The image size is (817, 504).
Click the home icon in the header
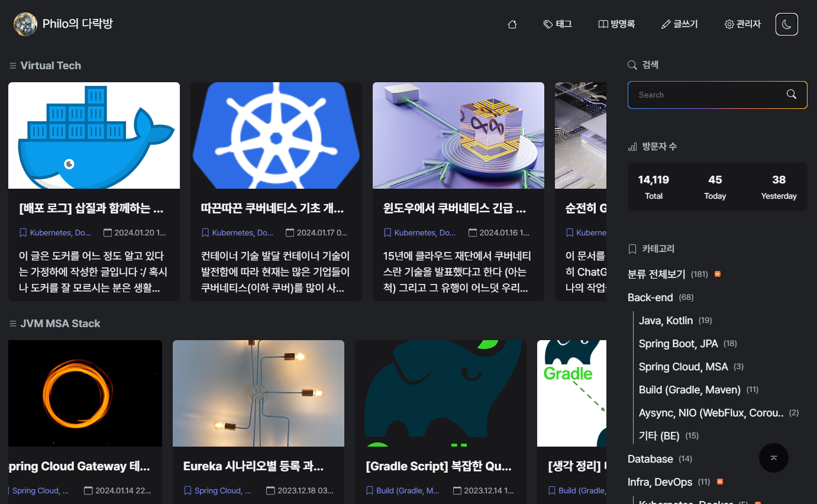pyautogui.click(x=512, y=24)
